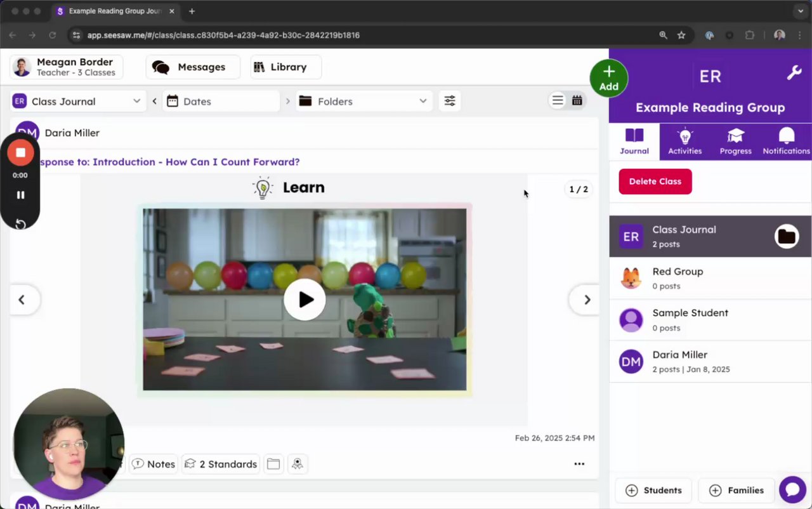Select Daria Miller in the sidebar list

click(710, 362)
